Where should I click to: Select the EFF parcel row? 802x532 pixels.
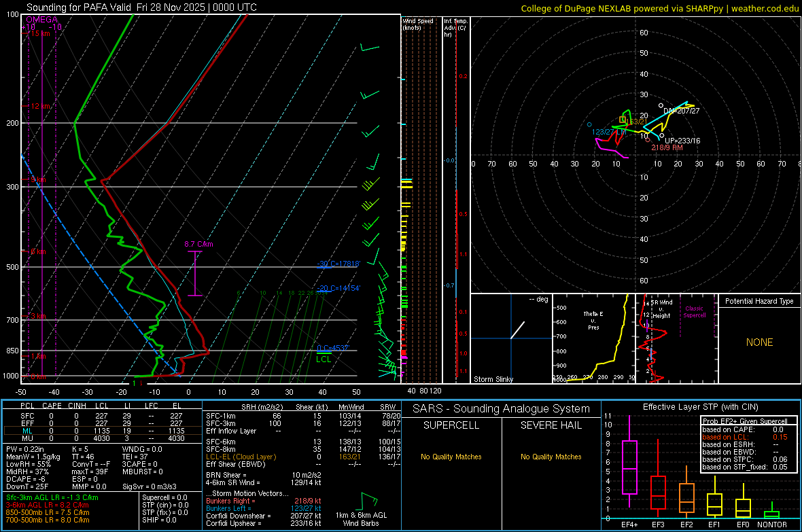pyautogui.click(x=102, y=423)
